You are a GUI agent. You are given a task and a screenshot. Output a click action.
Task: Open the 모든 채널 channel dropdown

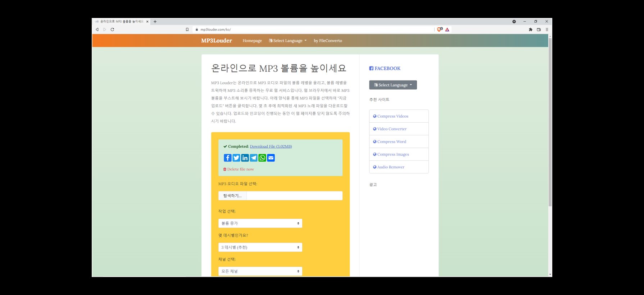(260, 271)
